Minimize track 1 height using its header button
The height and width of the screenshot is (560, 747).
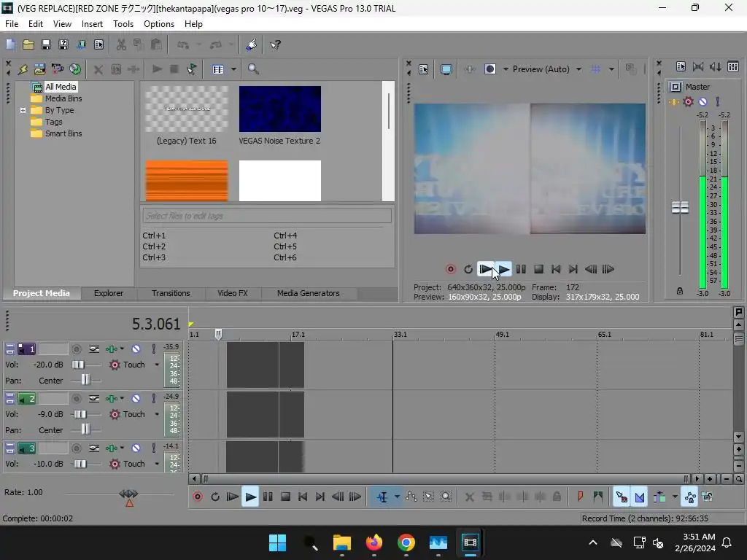pyautogui.click(x=9, y=349)
